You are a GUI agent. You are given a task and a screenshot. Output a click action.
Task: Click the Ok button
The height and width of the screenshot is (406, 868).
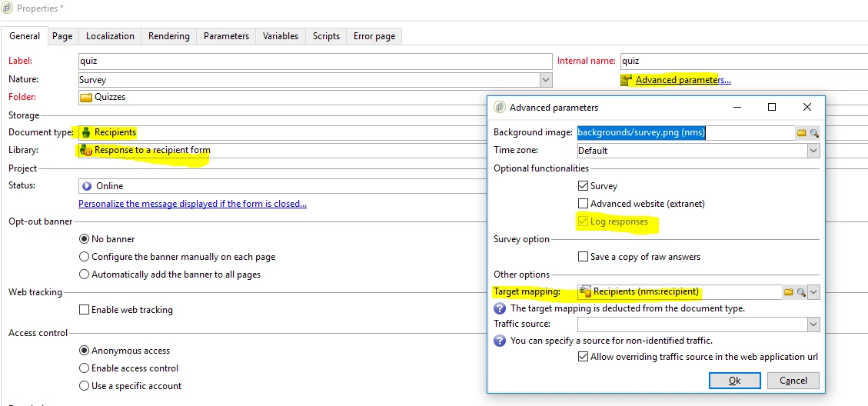pos(734,381)
